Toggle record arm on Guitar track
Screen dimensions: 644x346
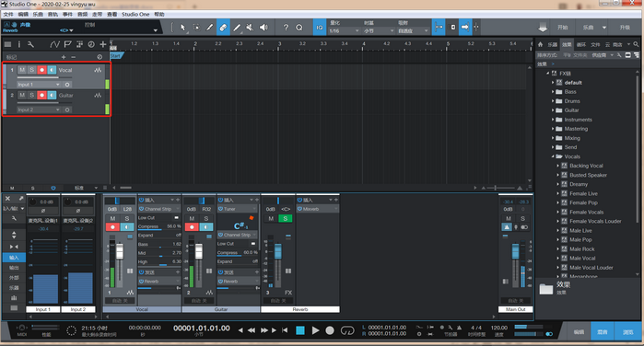click(x=41, y=95)
